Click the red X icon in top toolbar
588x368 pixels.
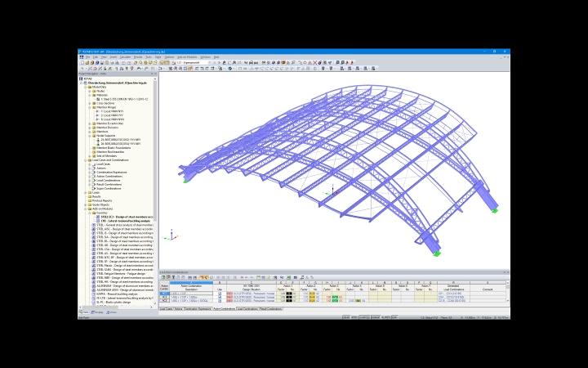[x=315, y=63]
